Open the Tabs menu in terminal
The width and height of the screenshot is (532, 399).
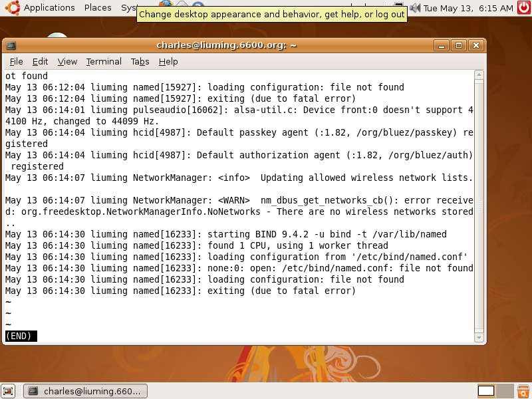click(x=140, y=61)
